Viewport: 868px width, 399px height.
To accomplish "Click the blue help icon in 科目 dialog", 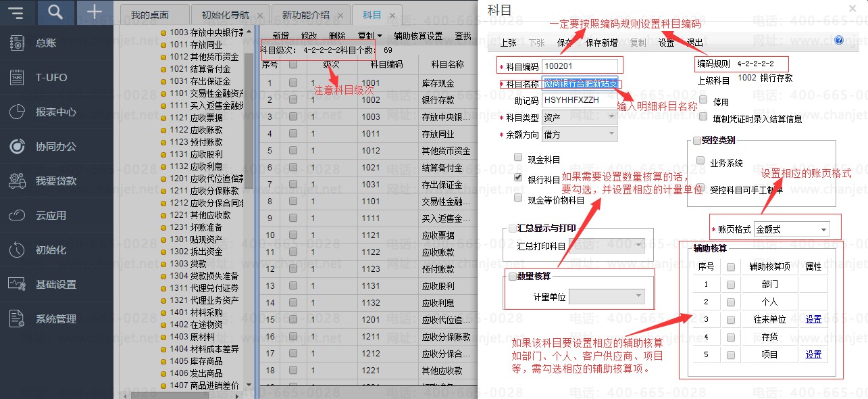I will coord(839,41).
